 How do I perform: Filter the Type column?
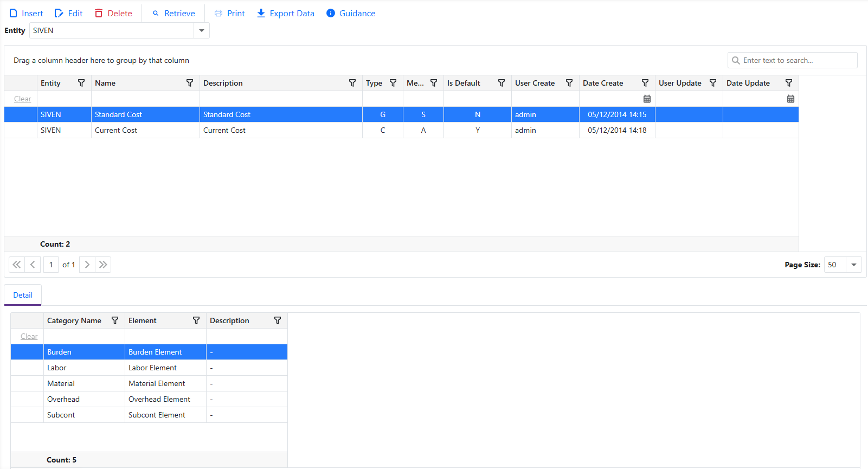coord(393,83)
